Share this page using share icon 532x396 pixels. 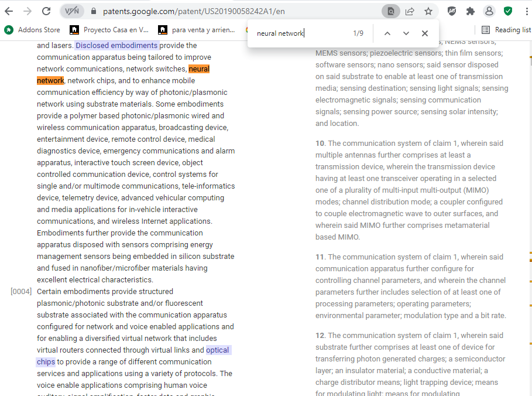click(410, 11)
